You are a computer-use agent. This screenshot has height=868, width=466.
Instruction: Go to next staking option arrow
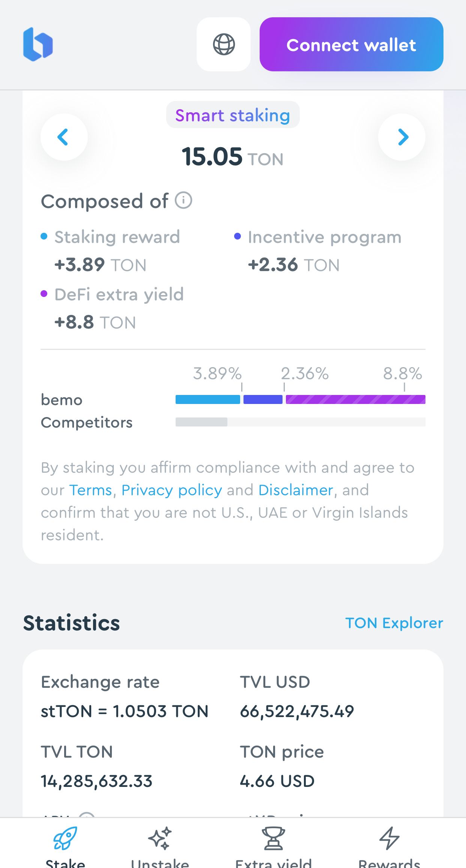tap(402, 137)
